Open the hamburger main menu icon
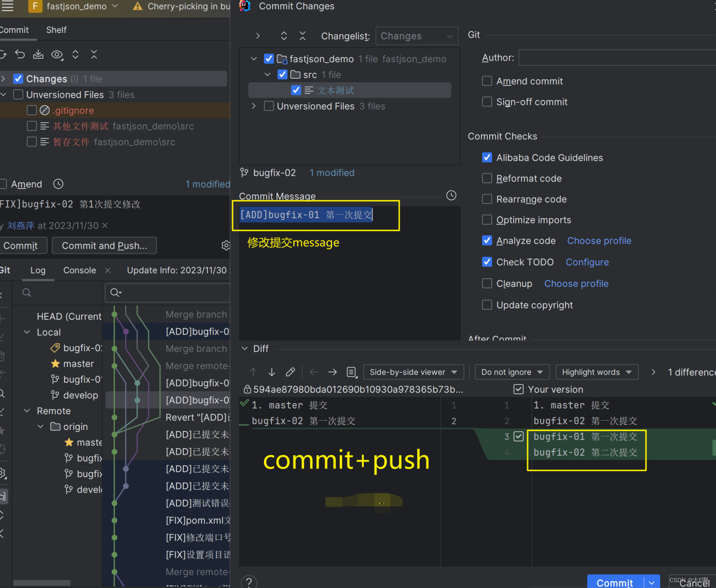Screen dimensions: 716x588 click(8, 6)
